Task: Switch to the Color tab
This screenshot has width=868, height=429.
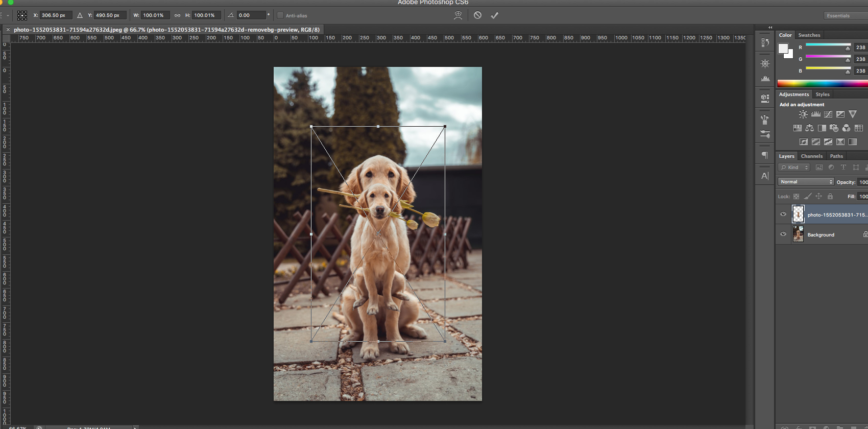Action: pyautogui.click(x=785, y=35)
